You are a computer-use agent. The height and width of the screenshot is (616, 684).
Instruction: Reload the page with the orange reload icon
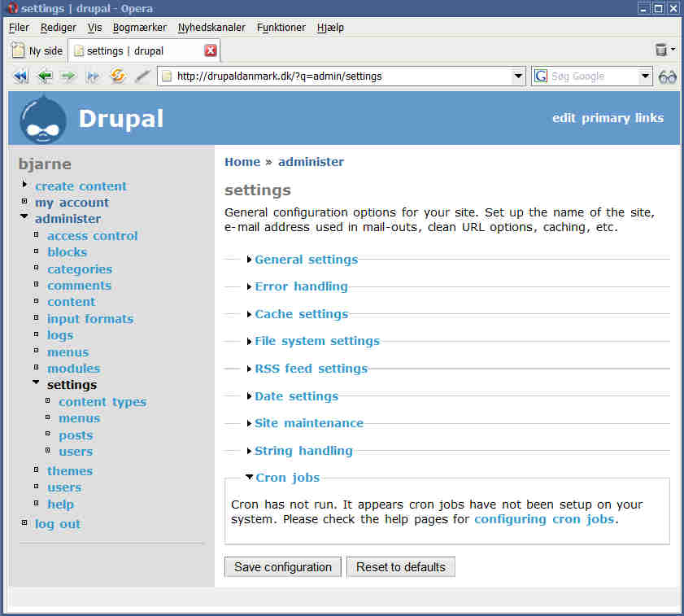tap(118, 76)
